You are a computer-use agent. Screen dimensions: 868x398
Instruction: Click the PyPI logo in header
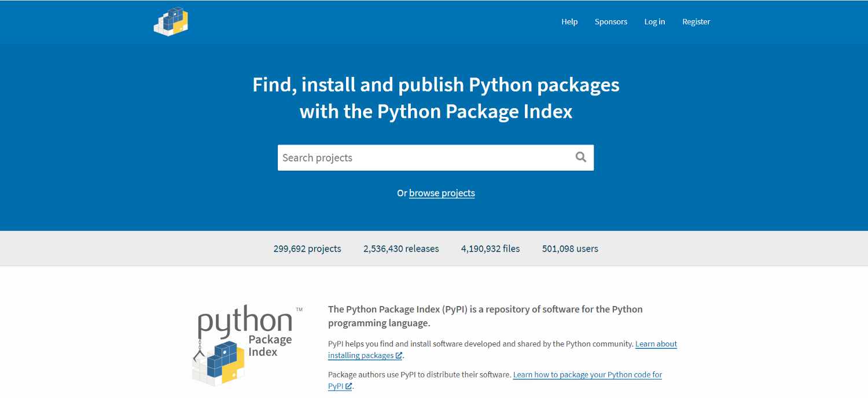coord(171,21)
